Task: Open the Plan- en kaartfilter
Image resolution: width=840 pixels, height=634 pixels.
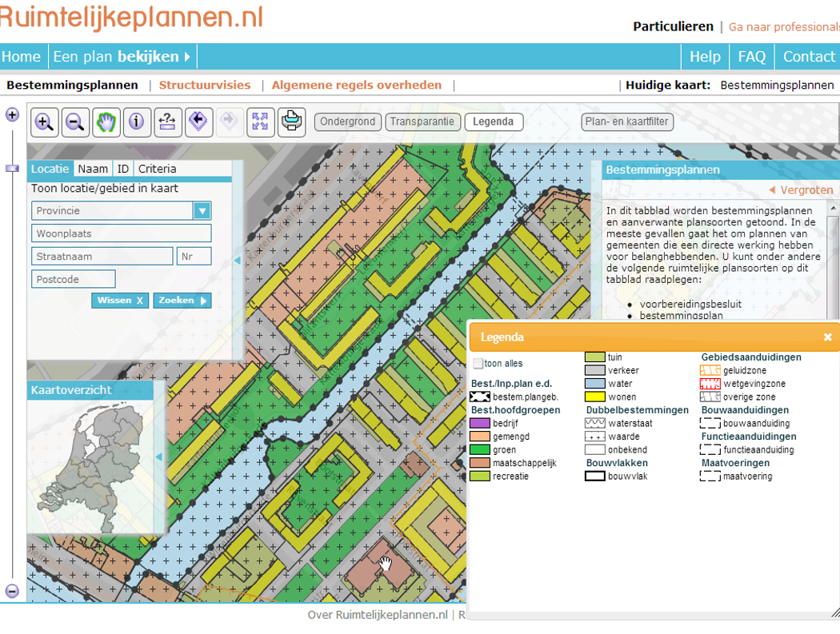Action: click(x=626, y=122)
